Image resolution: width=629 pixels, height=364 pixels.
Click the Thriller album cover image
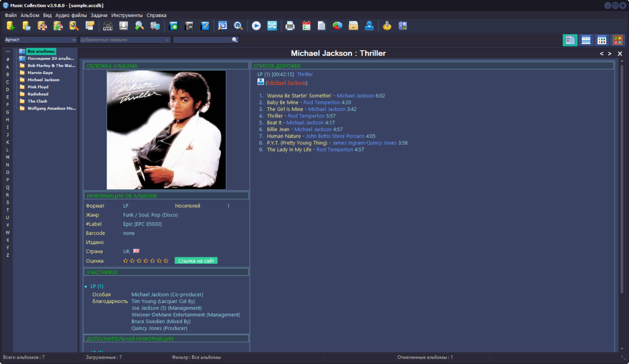pos(166,130)
